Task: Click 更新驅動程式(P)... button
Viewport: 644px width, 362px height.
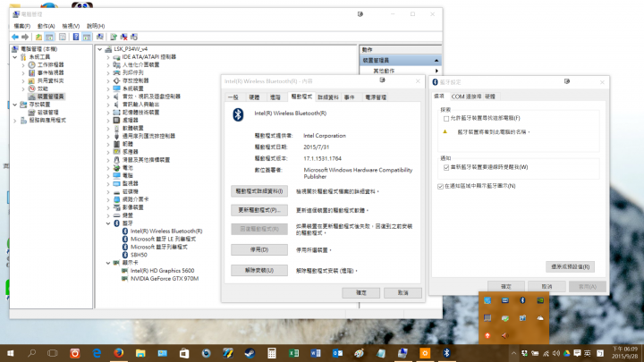Action: tap(259, 210)
